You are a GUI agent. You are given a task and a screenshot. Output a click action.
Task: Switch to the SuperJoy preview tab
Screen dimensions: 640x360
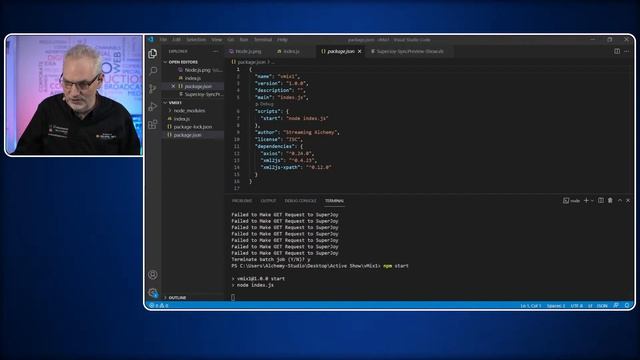(x=409, y=51)
